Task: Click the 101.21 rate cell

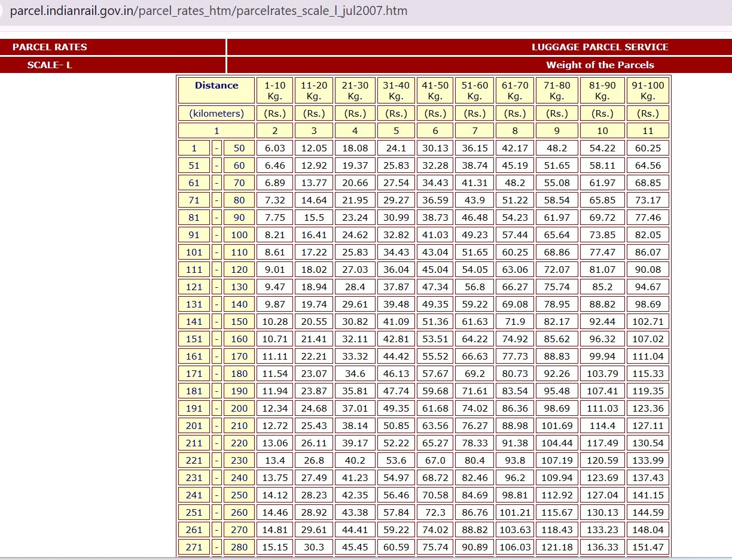Action: [515, 512]
